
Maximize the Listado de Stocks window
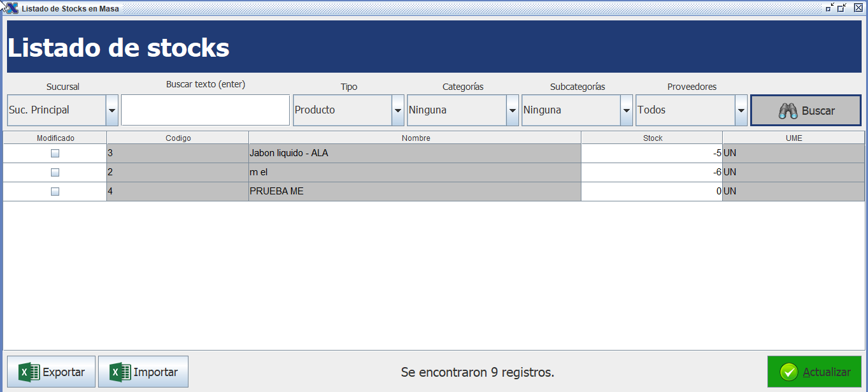pyautogui.click(x=843, y=8)
